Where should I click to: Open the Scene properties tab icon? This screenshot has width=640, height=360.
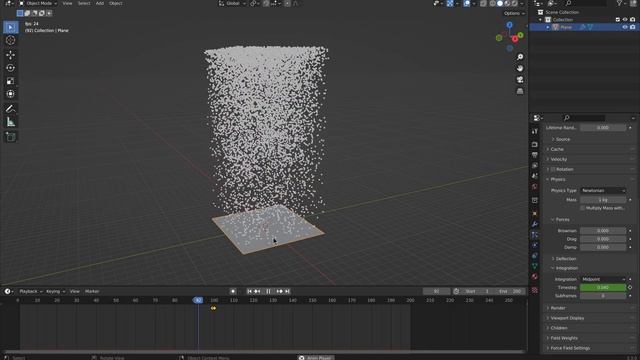[535, 176]
